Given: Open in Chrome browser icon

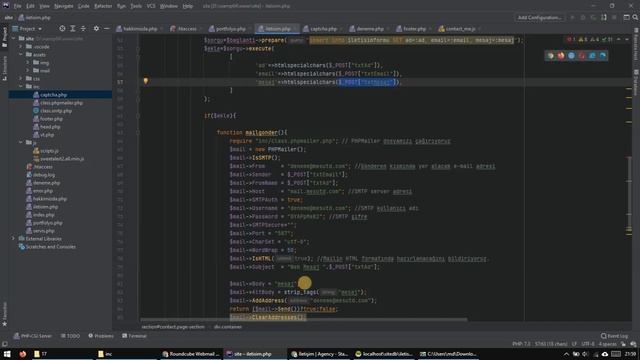Looking at the screenshot, I should 551,56.
